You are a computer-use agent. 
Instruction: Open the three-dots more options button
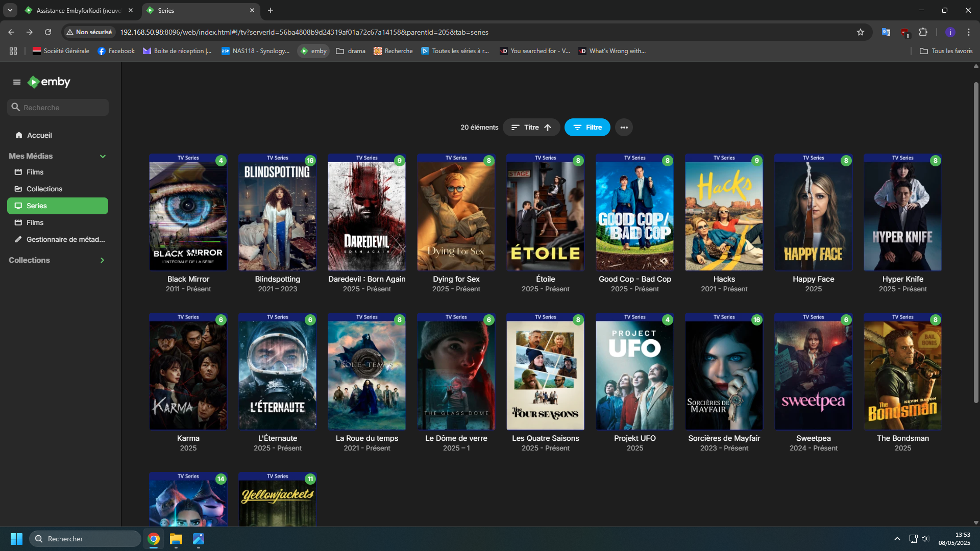click(624, 128)
